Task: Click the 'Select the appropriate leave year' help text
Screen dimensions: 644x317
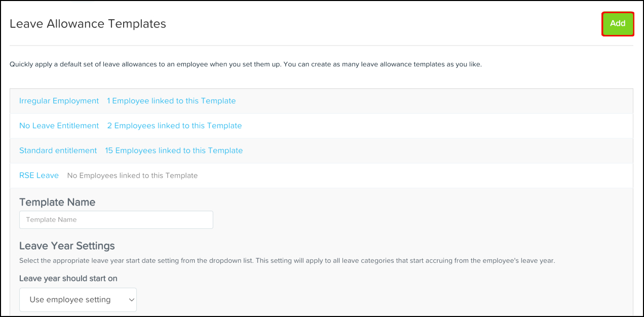Action: [x=287, y=261]
